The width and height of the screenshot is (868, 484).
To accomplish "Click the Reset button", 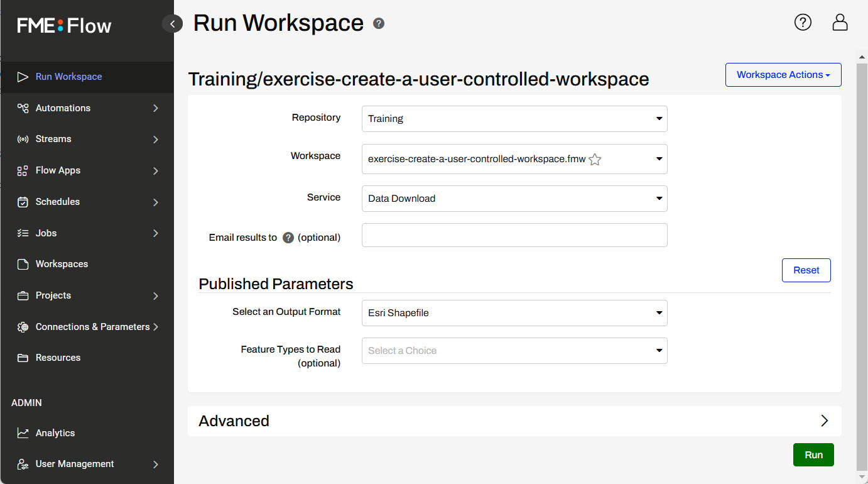I will point(806,270).
